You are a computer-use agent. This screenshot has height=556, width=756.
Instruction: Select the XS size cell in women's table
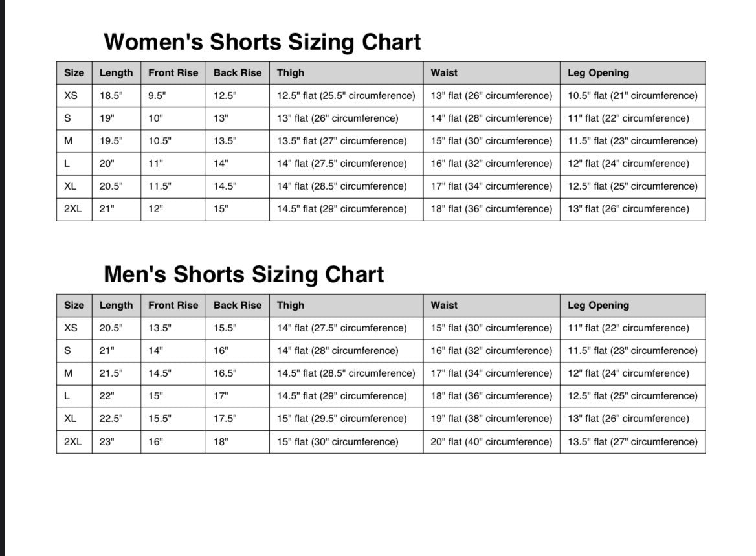[74, 96]
